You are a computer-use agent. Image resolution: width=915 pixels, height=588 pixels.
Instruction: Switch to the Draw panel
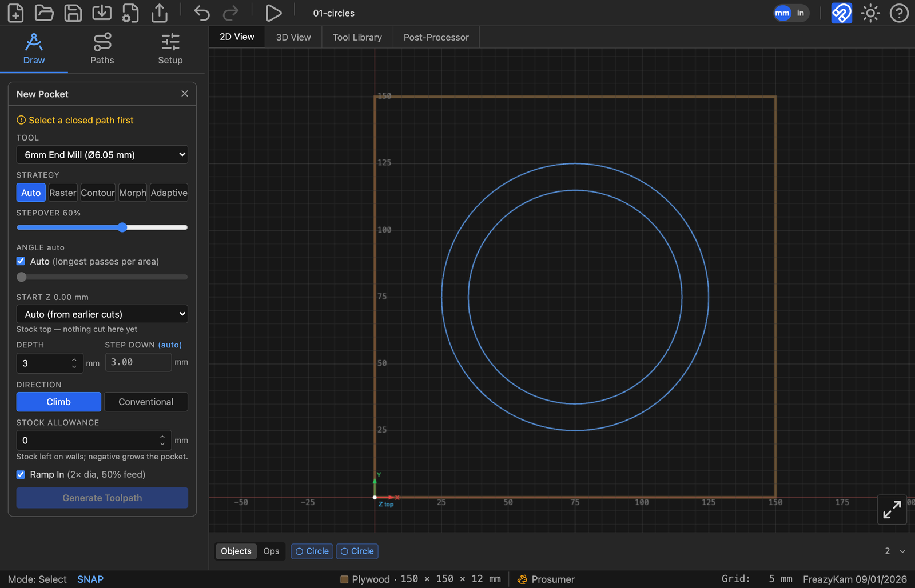click(34, 49)
